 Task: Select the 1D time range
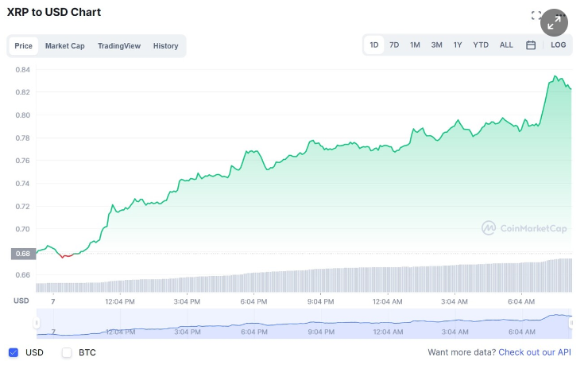pyautogui.click(x=374, y=45)
